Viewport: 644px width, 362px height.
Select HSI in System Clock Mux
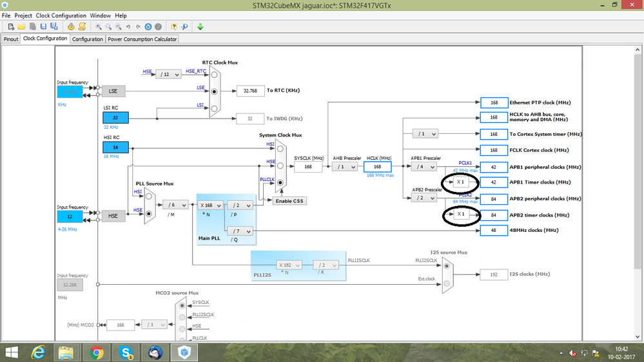click(280, 149)
